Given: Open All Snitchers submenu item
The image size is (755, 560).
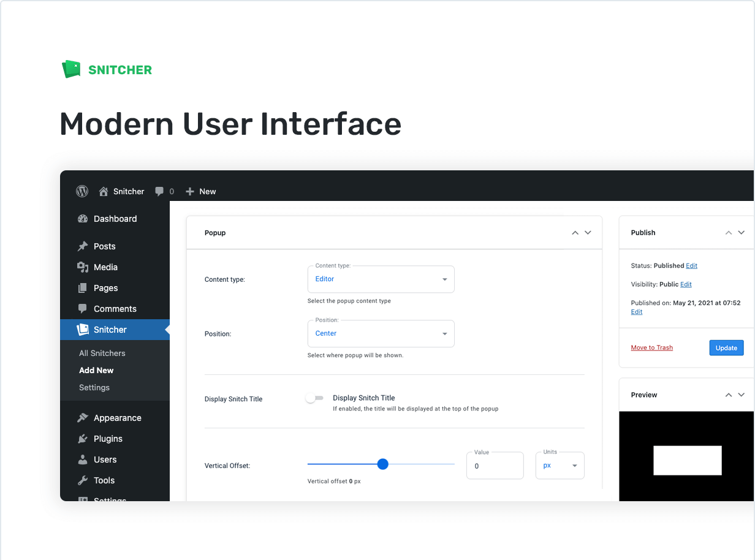Looking at the screenshot, I should coord(102,353).
